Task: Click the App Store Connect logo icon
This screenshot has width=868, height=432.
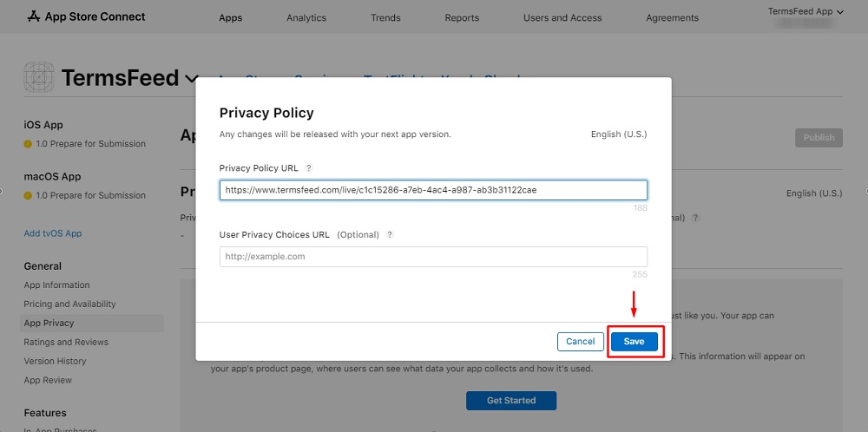Action: tap(34, 16)
